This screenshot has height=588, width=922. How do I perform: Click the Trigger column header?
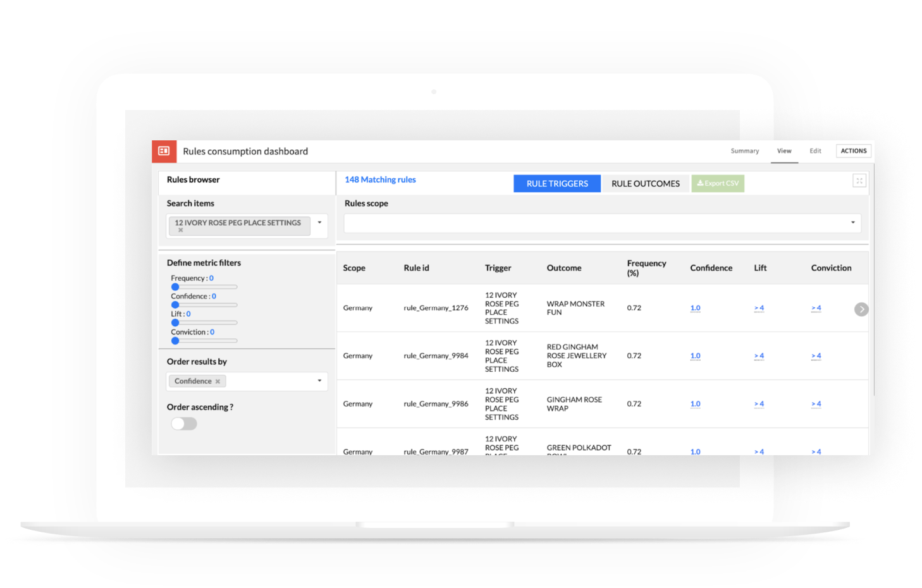(498, 268)
